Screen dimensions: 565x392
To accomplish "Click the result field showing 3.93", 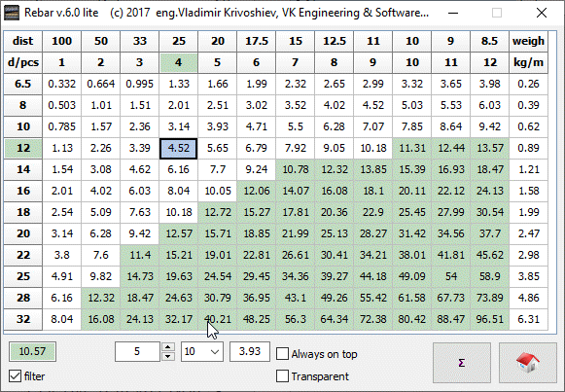I will [x=250, y=352].
